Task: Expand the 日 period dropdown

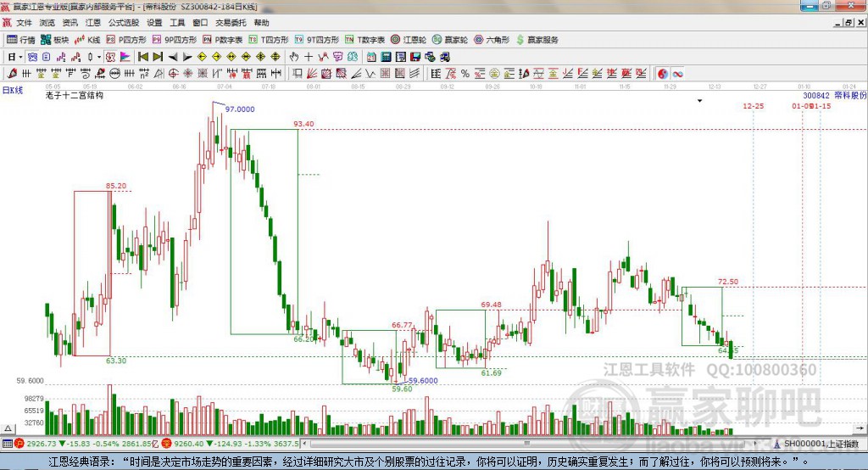Action: tap(20, 57)
